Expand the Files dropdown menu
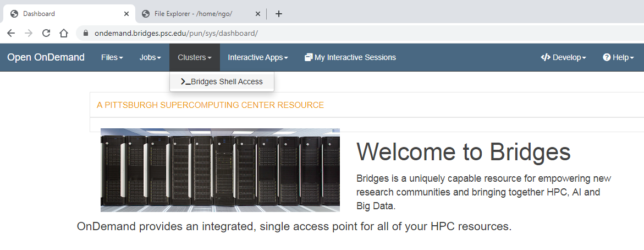Viewport: 644px width, 250px height. (112, 57)
